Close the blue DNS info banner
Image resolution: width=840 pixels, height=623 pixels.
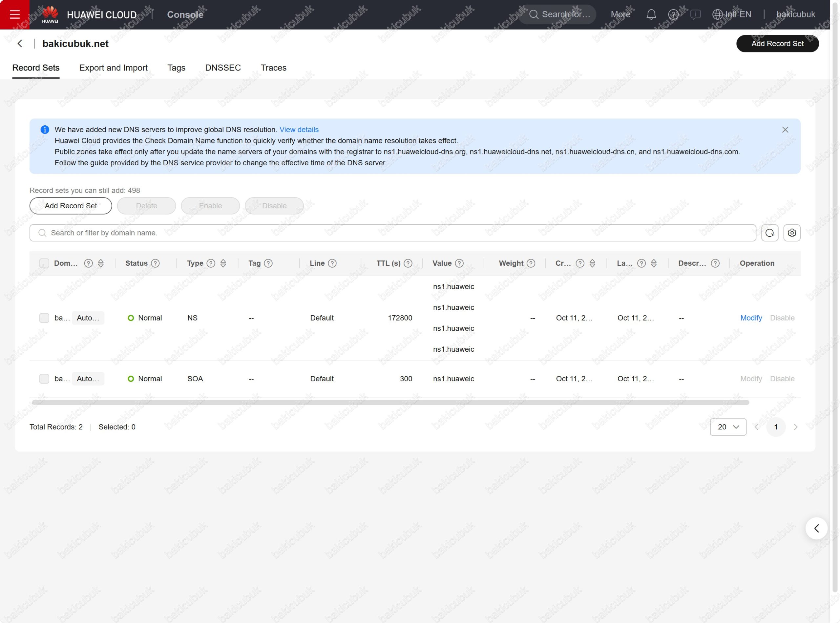[x=785, y=130]
